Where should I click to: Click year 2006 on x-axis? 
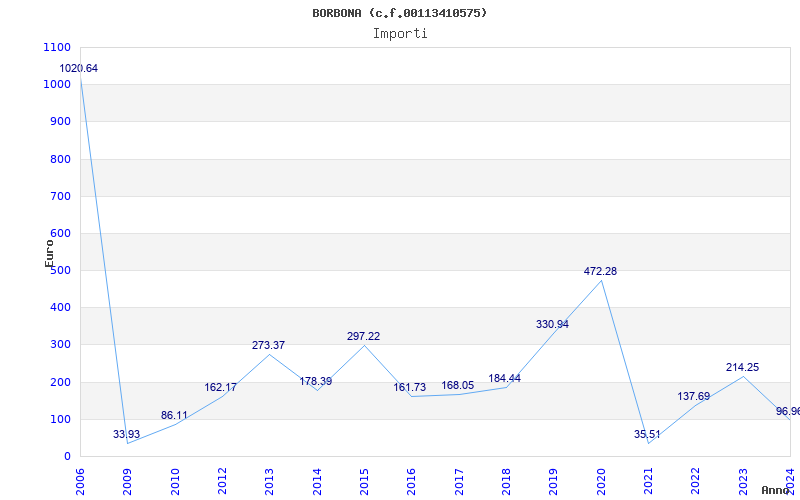[80, 482]
